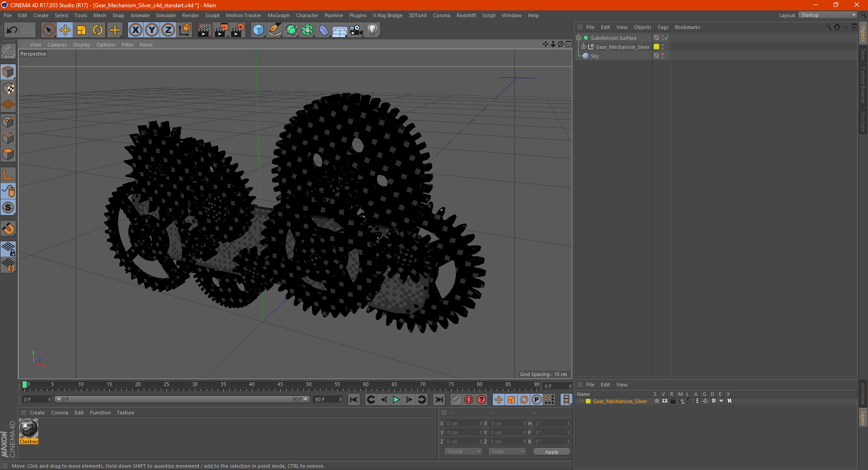The height and width of the screenshot is (470, 868).
Task: Activate the Move tool in toolbar
Action: 65,30
